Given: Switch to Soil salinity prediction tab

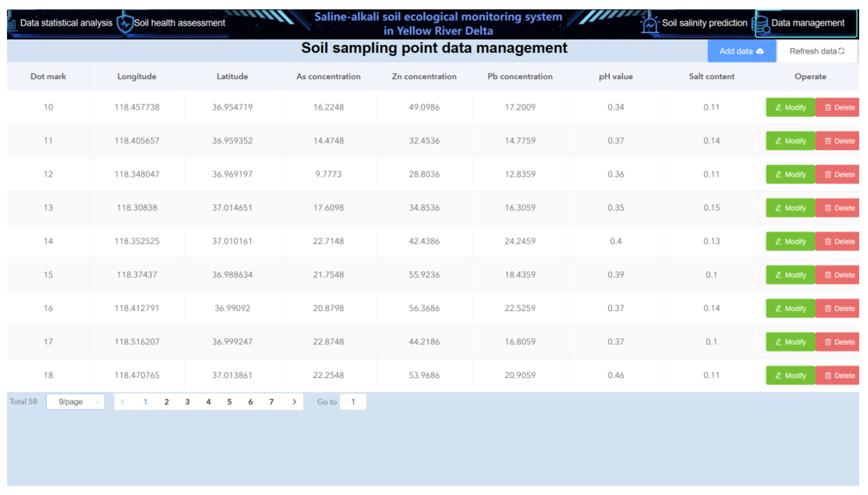Looking at the screenshot, I should pos(704,23).
